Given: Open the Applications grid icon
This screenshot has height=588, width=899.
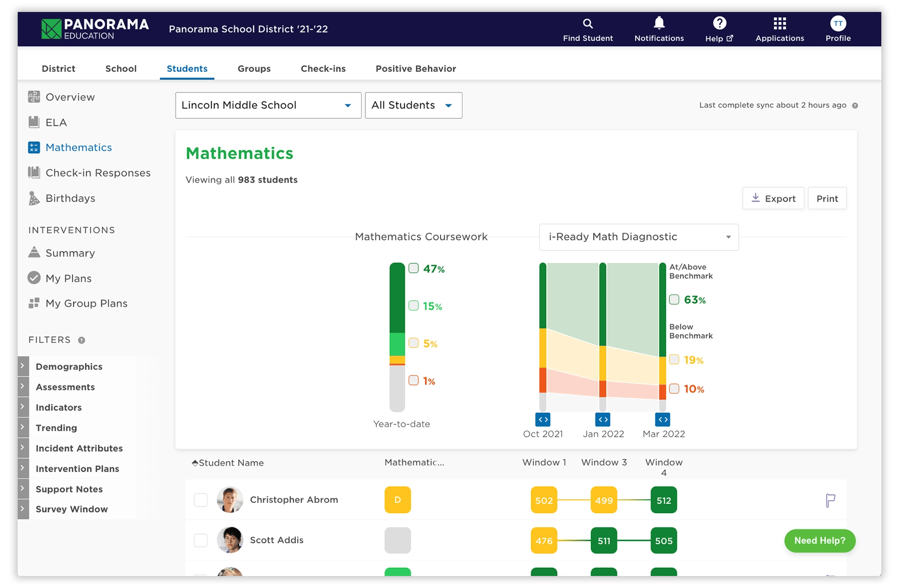Looking at the screenshot, I should point(779,23).
